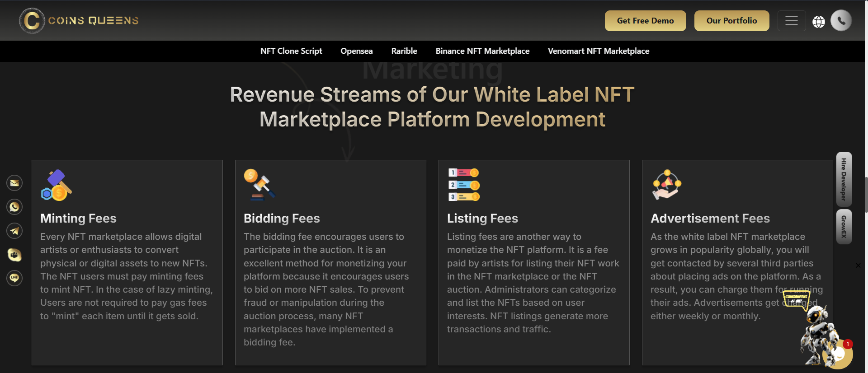Click the phone call icon
This screenshot has height=373, width=868.
[841, 20]
